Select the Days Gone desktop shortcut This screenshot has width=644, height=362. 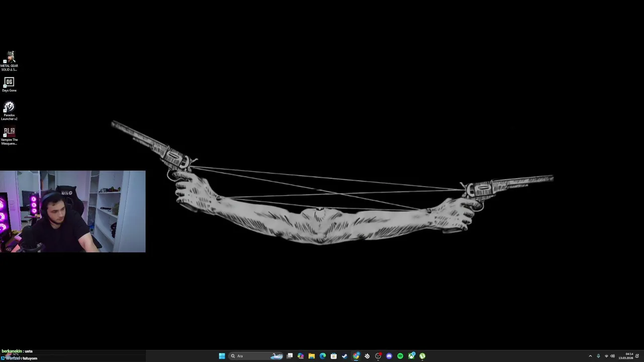[9, 85]
